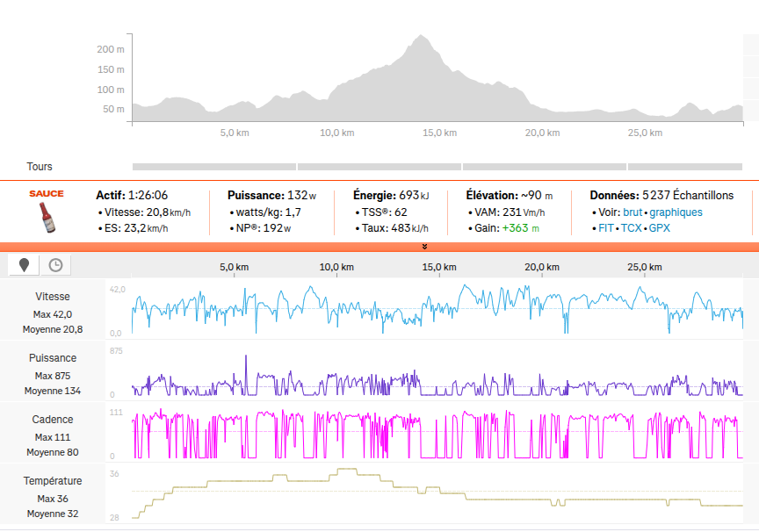
Task: Switch x-axis to time with clock icon
Action: 55,265
